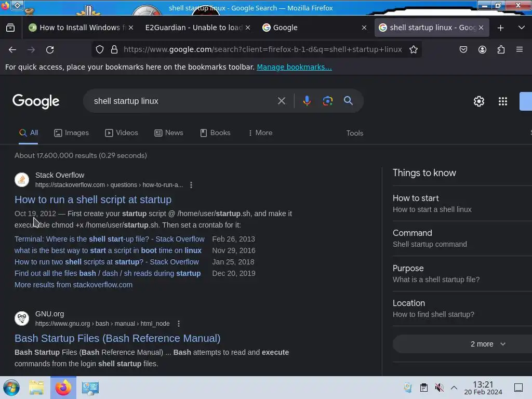The image size is (532, 399).
Task: Open the Windows-style Start menu
Action: (11, 388)
